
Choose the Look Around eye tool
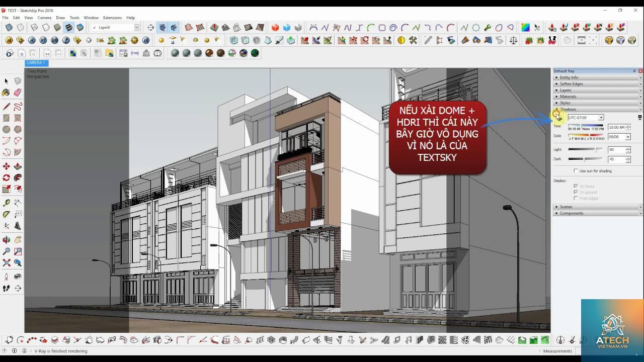coord(18,277)
